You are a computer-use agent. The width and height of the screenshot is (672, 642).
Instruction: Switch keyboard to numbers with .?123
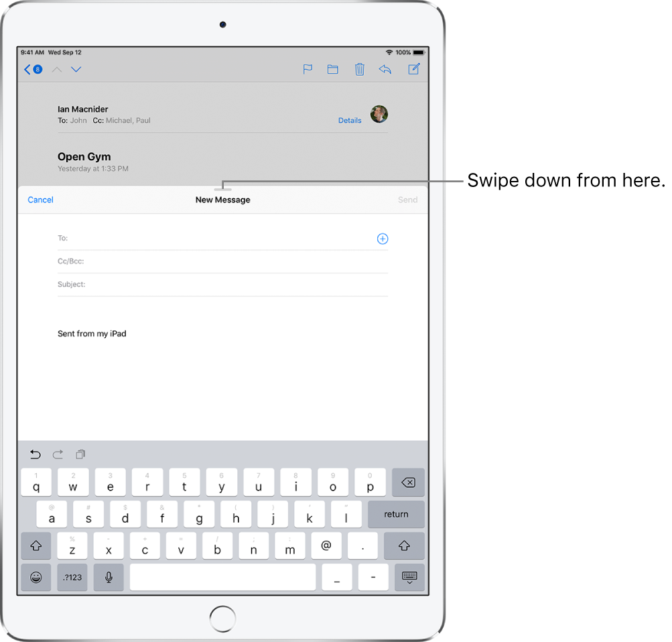point(72,577)
